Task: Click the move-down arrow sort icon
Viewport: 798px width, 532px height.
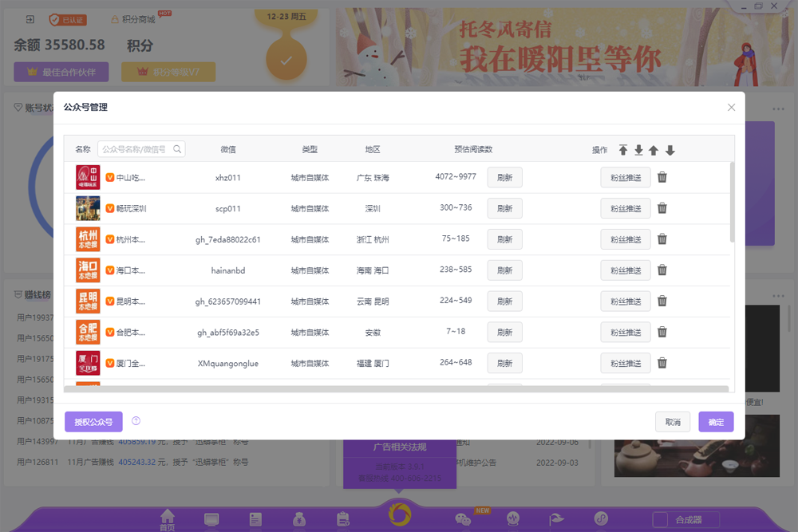Action: 669,149
